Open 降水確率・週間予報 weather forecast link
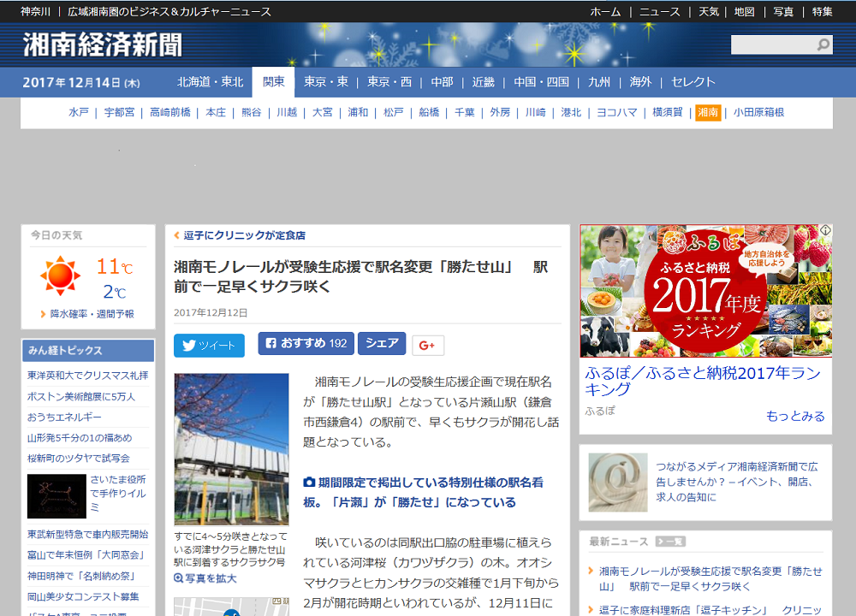This screenshot has width=856, height=616. [92, 314]
